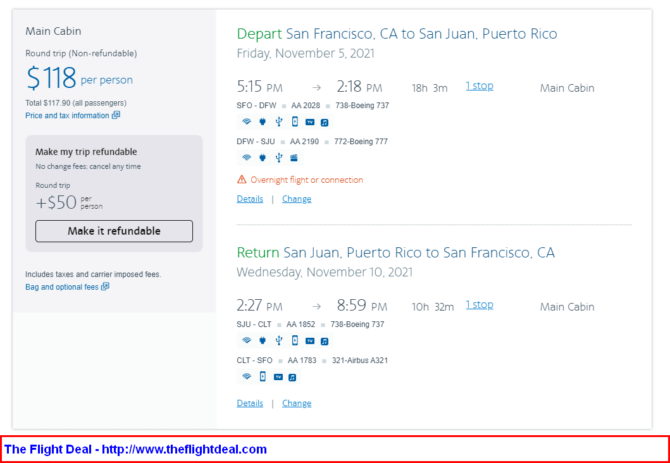Viewport: 670px width, 463px height.
Task: Click the Wi-Fi icon for CLT - SFO flight
Action: pyautogui.click(x=246, y=376)
